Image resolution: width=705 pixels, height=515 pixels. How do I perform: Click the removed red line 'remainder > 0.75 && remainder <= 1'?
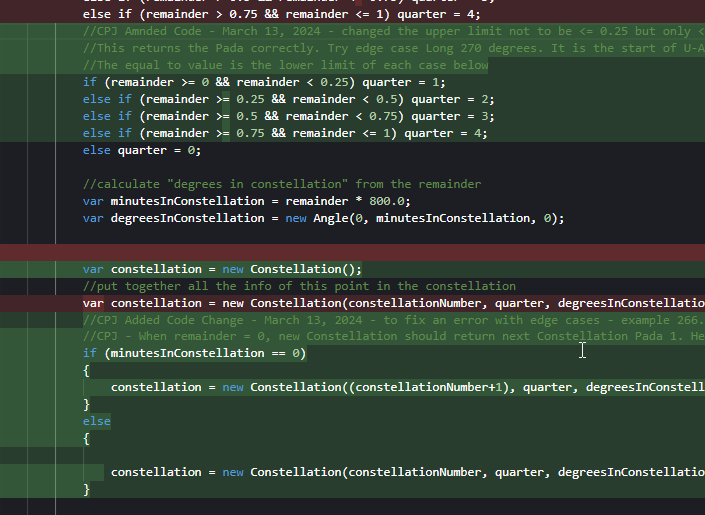click(281, 14)
